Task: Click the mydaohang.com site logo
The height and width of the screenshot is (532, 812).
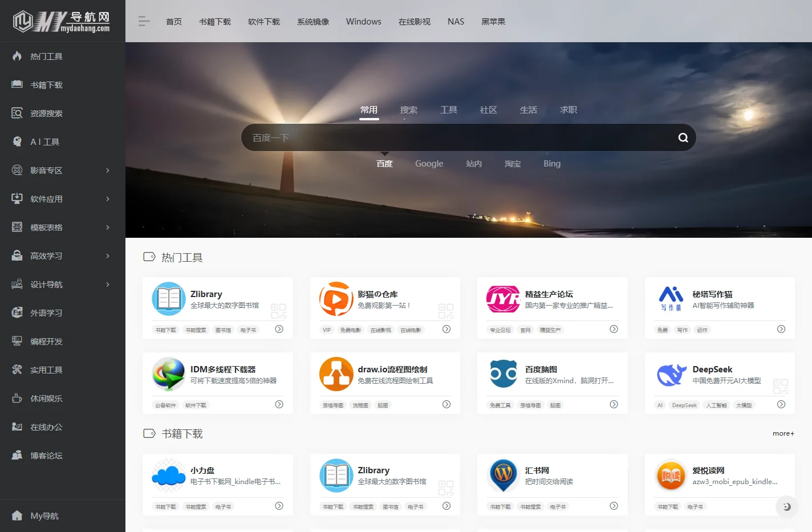Action: pyautogui.click(x=61, y=22)
